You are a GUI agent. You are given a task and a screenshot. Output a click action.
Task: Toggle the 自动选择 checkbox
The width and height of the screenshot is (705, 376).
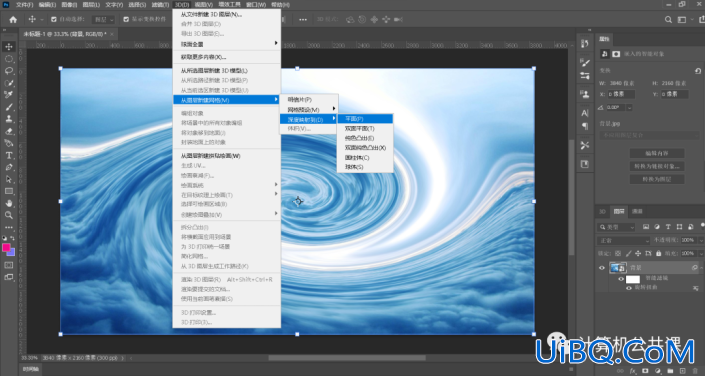pyautogui.click(x=54, y=19)
